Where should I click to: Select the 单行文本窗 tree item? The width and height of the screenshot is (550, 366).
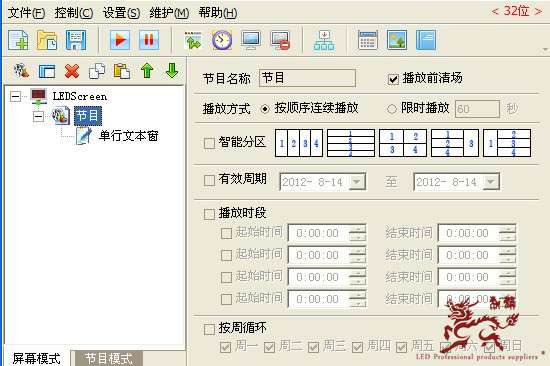click(x=128, y=136)
